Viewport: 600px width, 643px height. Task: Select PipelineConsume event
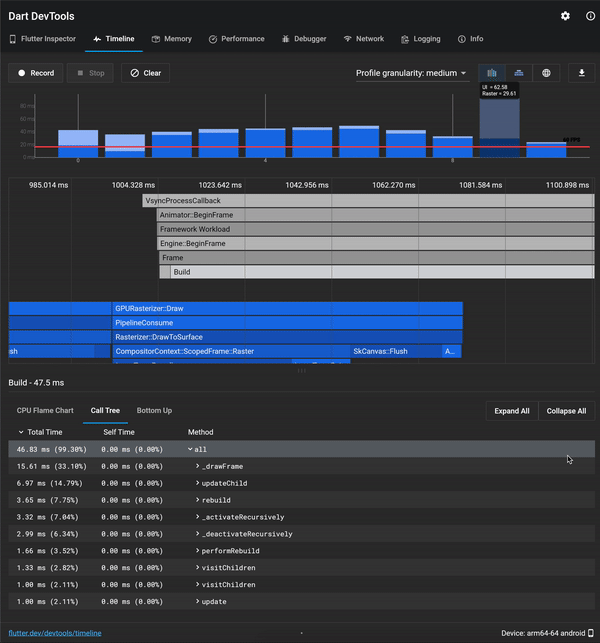(287, 323)
